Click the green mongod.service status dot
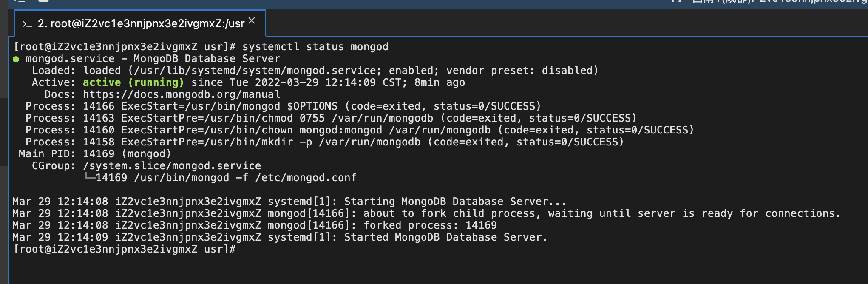The height and width of the screenshot is (284, 868). [16, 59]
